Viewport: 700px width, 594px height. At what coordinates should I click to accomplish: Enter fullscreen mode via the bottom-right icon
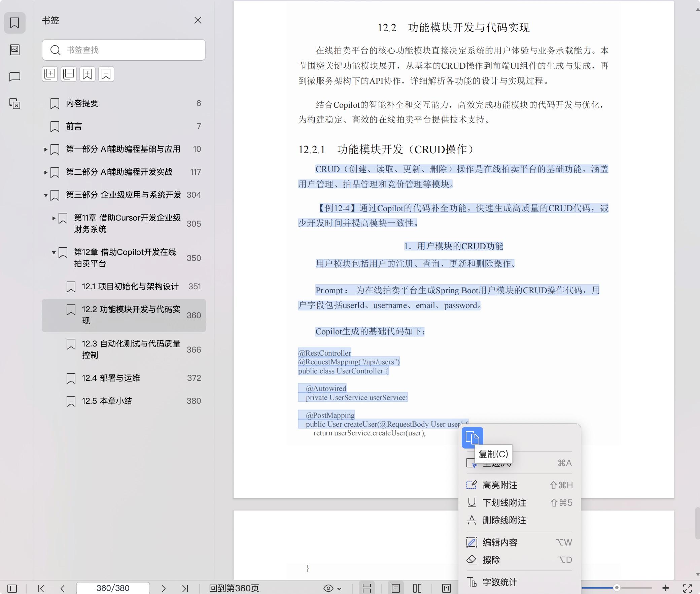[x=687, y=589]
